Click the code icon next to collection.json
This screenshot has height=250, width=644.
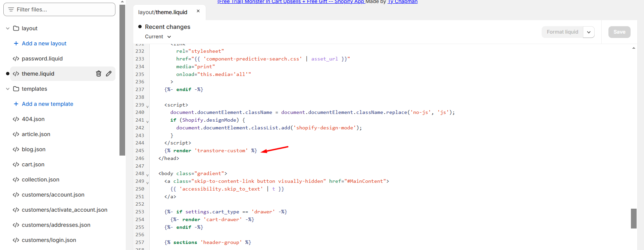tap(16, 179)
